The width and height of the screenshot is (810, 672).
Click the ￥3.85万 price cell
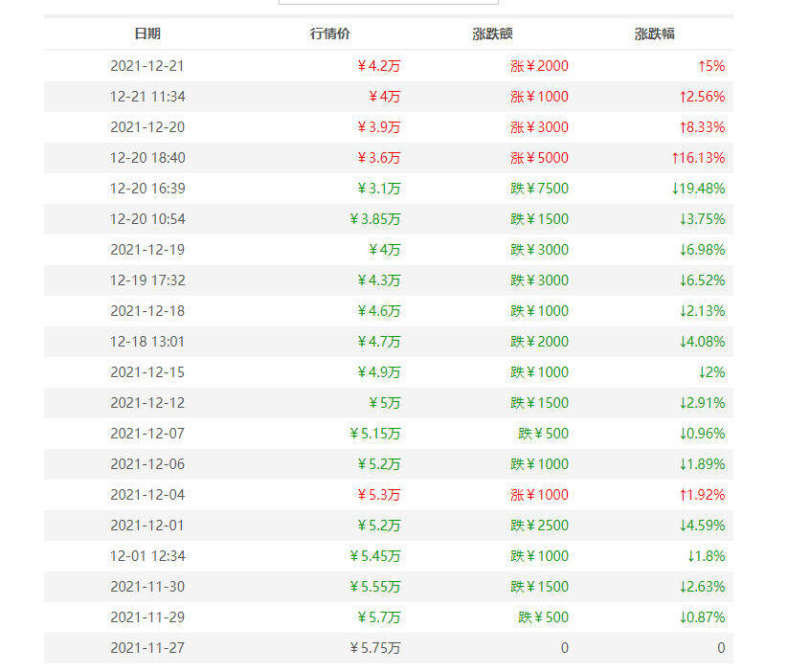pyautogui.click(x=375, y=219)
